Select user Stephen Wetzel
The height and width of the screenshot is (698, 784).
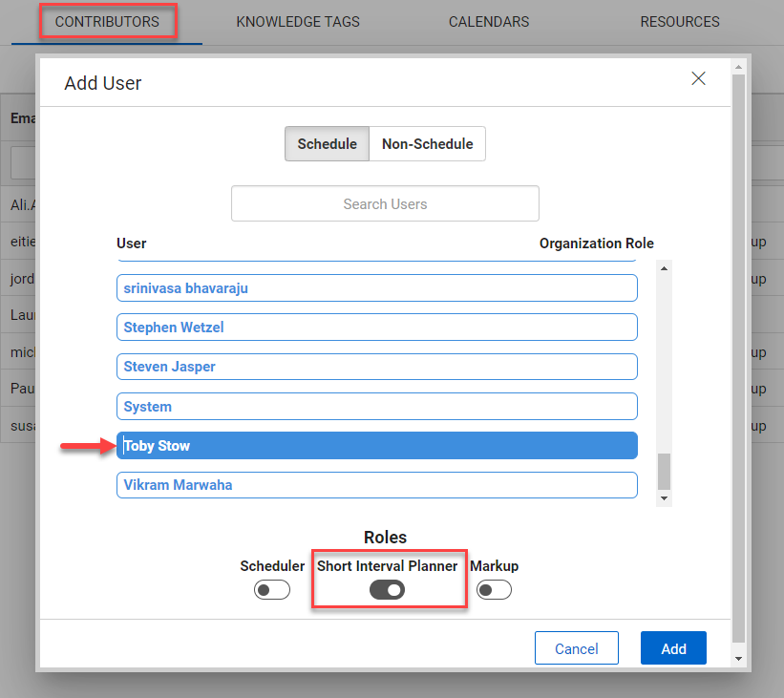tap(376, 327)
